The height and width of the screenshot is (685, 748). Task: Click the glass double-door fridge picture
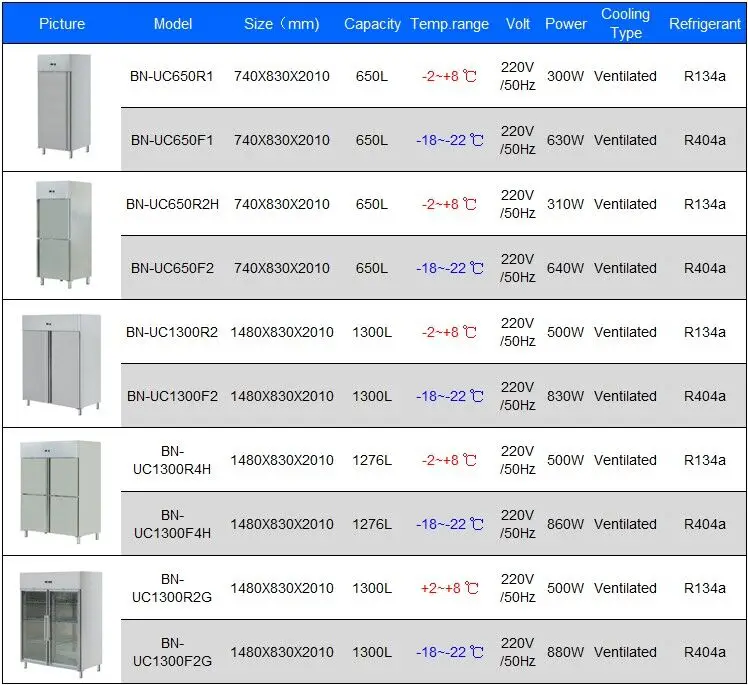(x=61, y=624)
